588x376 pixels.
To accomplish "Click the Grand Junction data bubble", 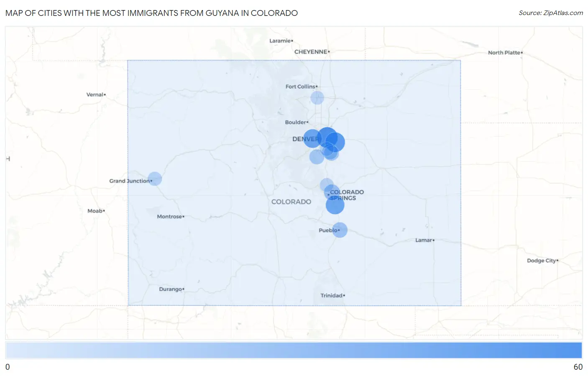I will point(155,179).
